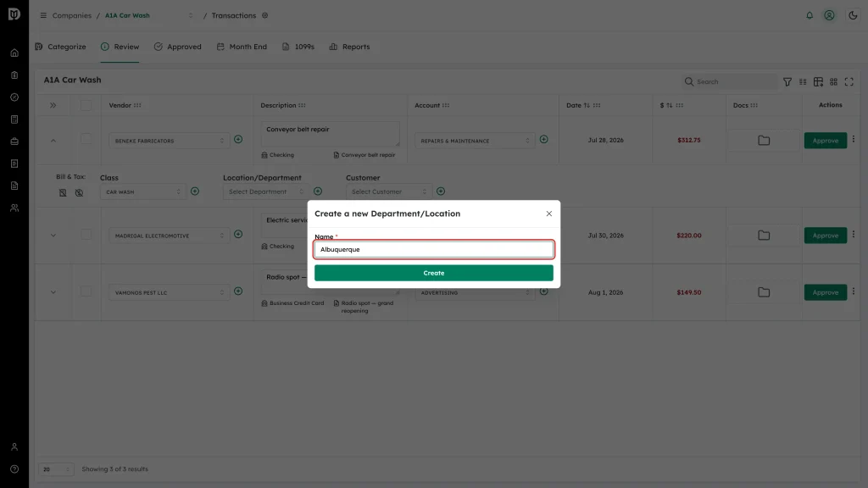Open the A1A Car Wash company dropdown
Screen dimensions: 868x488
[x=149, y=15]
